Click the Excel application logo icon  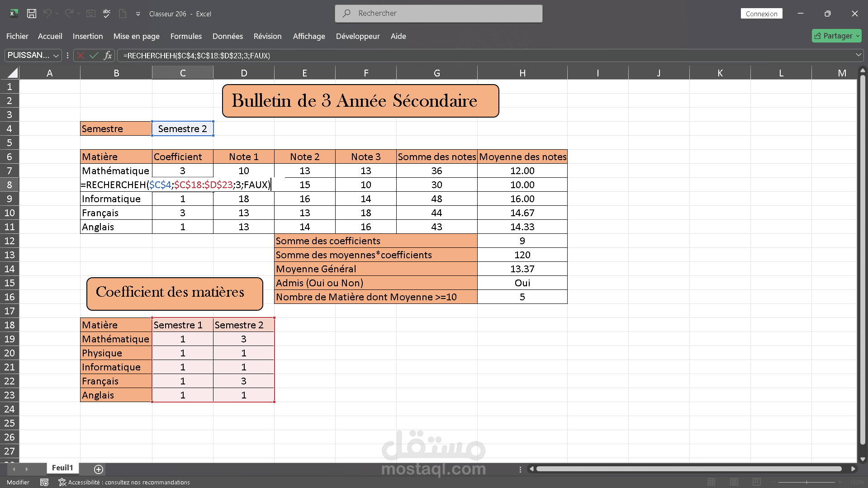[x=14, y=14]
